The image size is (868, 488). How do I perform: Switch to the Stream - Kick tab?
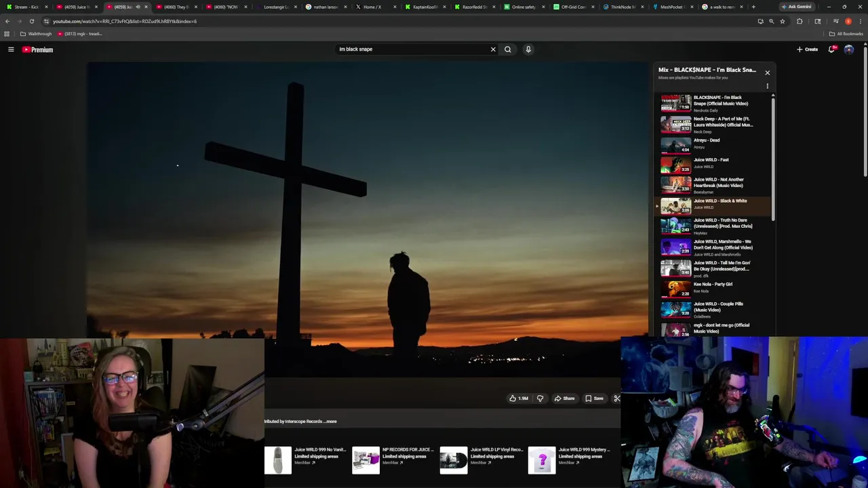(26, 7)
